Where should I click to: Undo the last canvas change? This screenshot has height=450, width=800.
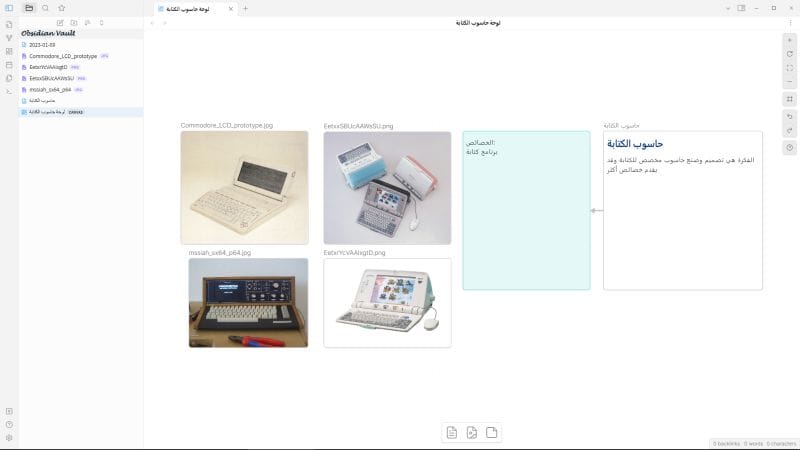(789, 116)
